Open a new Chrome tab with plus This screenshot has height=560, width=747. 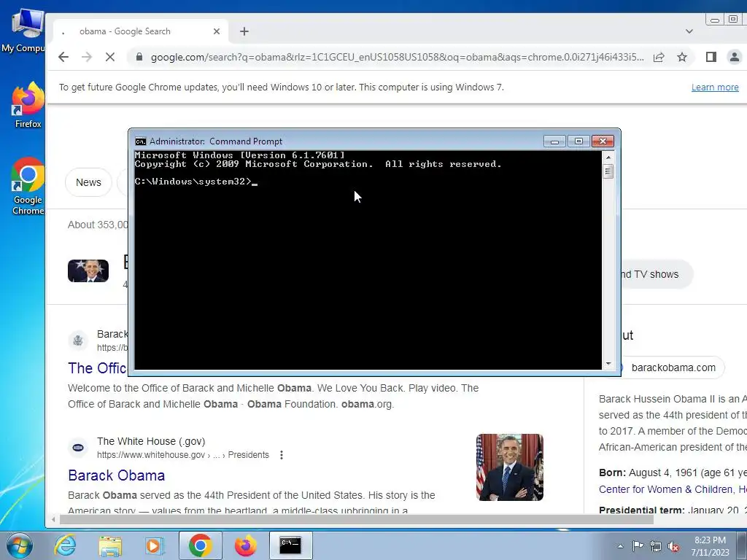pos(244,31)
